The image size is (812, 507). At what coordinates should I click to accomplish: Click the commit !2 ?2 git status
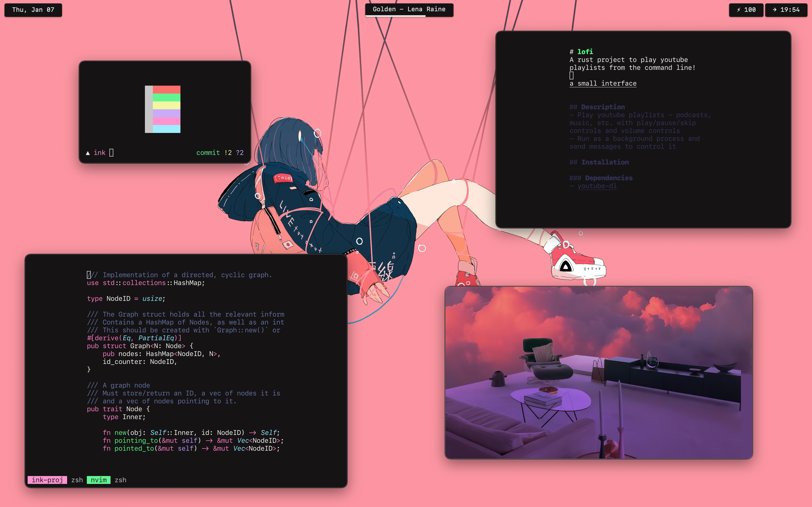[220, 153]
